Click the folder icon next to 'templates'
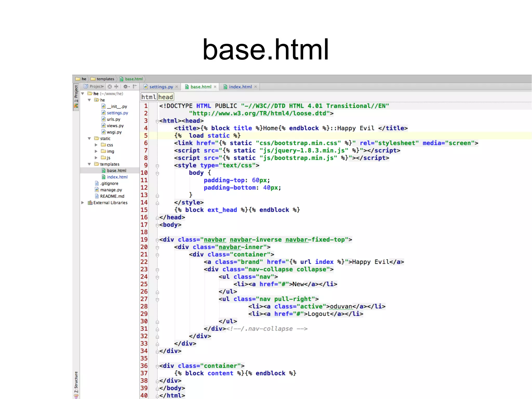 click(97, 164)
